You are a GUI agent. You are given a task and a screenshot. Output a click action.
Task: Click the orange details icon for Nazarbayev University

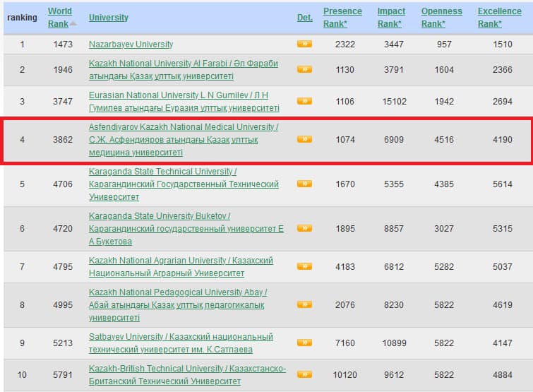pos(304,44)
